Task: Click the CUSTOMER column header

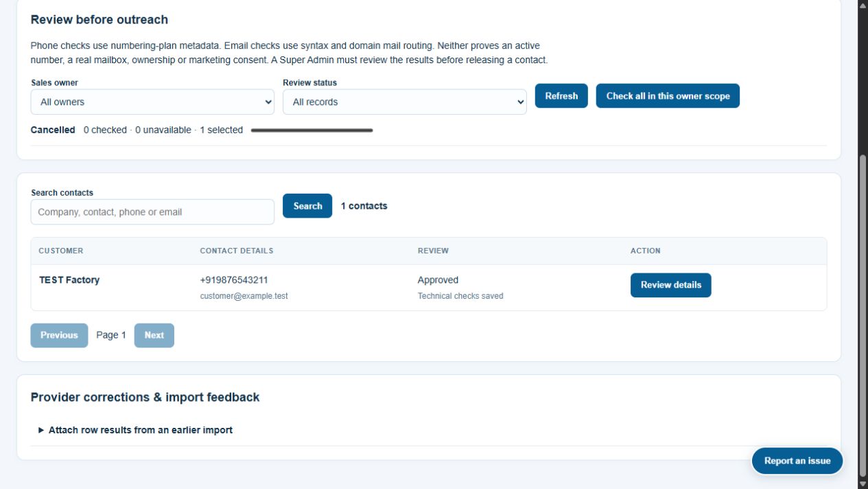Action: tap(61, 251)
